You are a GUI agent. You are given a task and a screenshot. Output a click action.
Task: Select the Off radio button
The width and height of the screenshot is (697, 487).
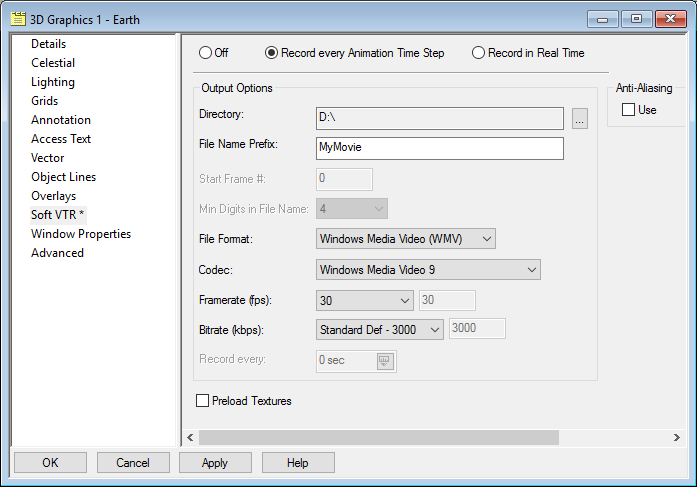[x=205, y=53]
